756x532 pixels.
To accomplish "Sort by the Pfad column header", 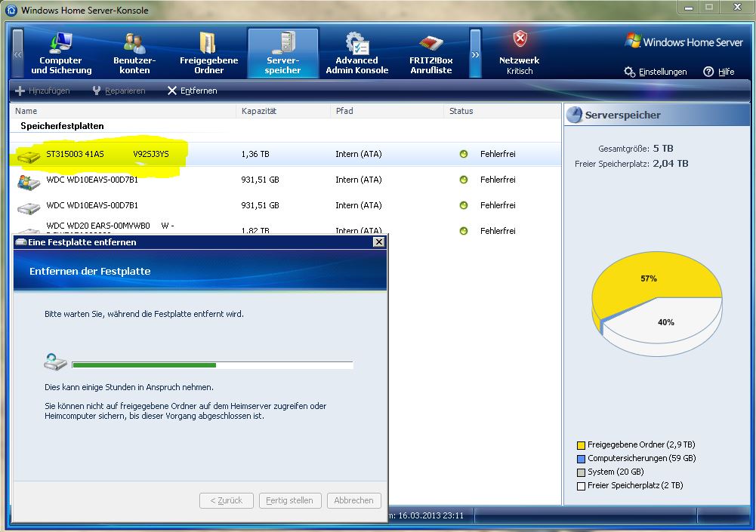I will pos(387,111).
